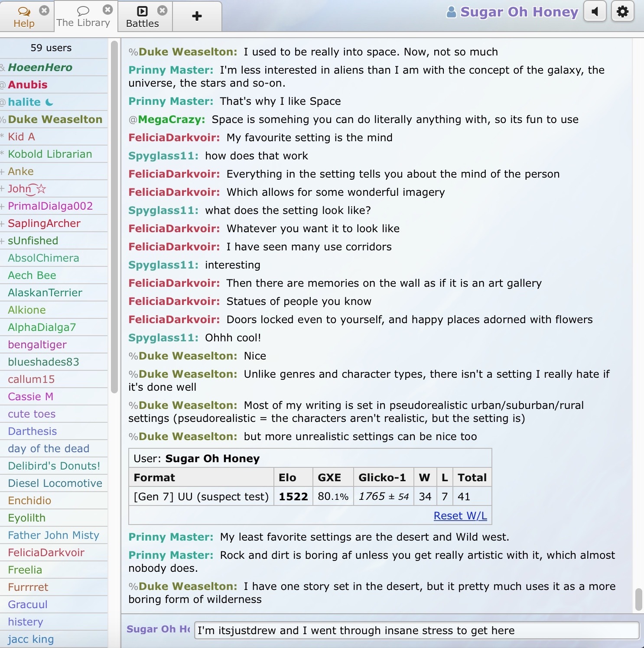The width and height of the screenshot is (644, 648).
Task: Click Prinny Master name on 'Rock and dirt' message
Action: click(x=171, y=555)
